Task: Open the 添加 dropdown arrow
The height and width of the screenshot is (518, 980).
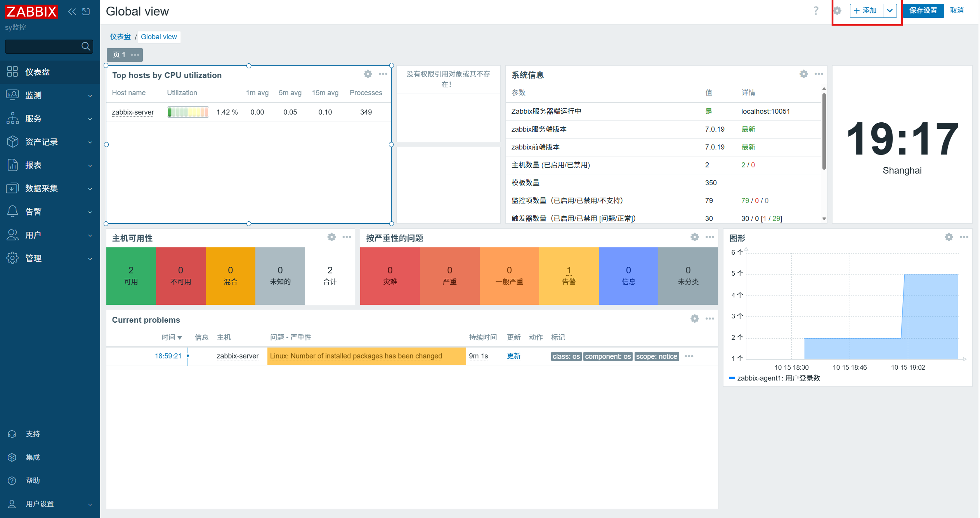Action: [x=890, y=11]
